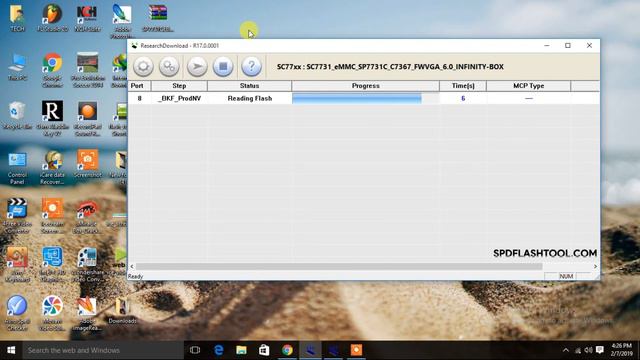Click the scroll right arrow of list
640x360 pixels.
pos(595,266)
